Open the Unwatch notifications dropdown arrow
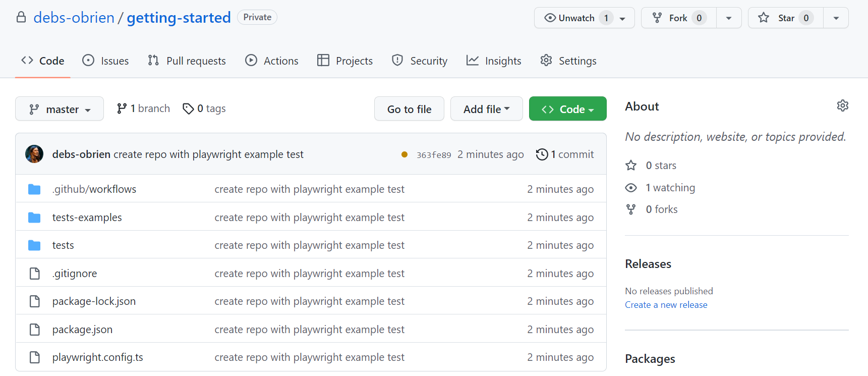 pos(623,18)
